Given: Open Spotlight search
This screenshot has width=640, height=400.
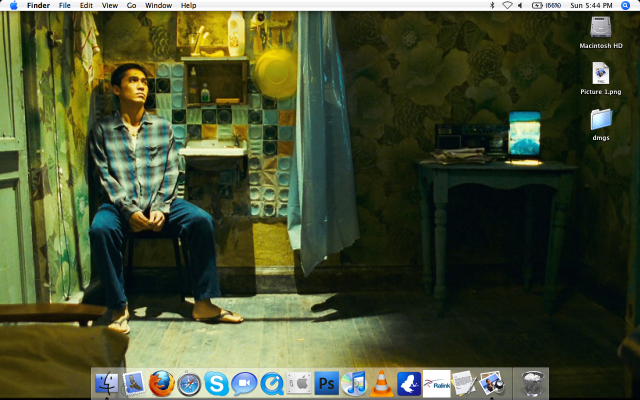Looking at the screenshot, I should [625, 5].
